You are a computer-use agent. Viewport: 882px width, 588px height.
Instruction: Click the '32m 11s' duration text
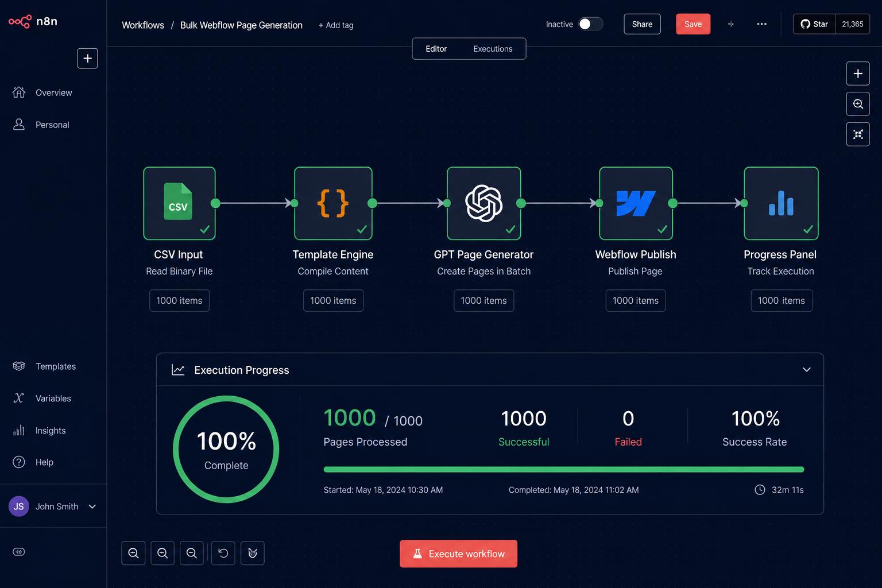click(788, 490)
